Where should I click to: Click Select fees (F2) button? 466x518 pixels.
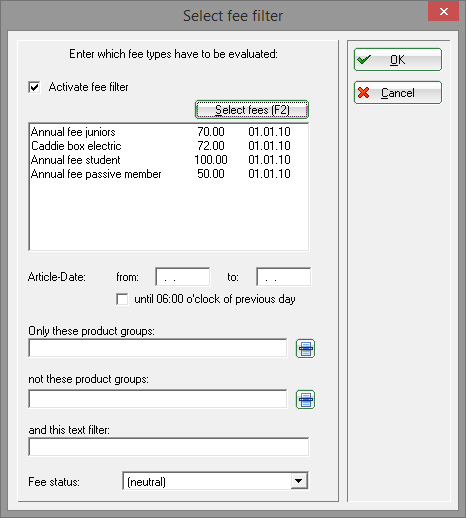252,110
